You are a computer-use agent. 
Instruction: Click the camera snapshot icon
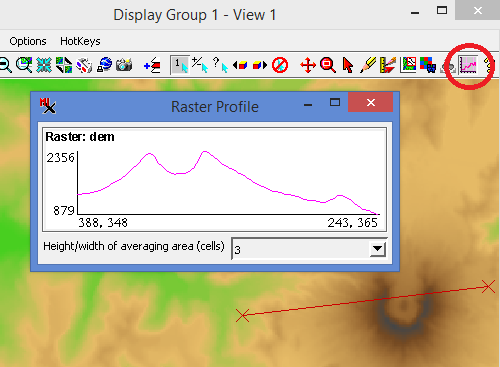124,65
